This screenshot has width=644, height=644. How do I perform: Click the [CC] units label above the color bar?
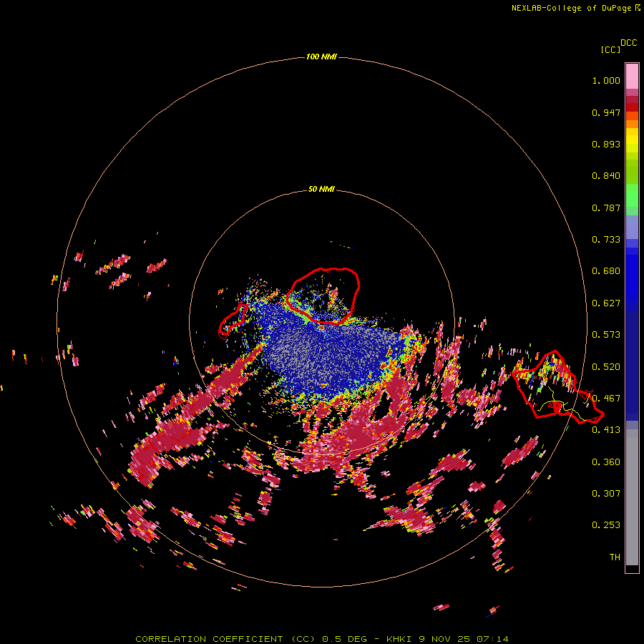[x=610, y=49]
